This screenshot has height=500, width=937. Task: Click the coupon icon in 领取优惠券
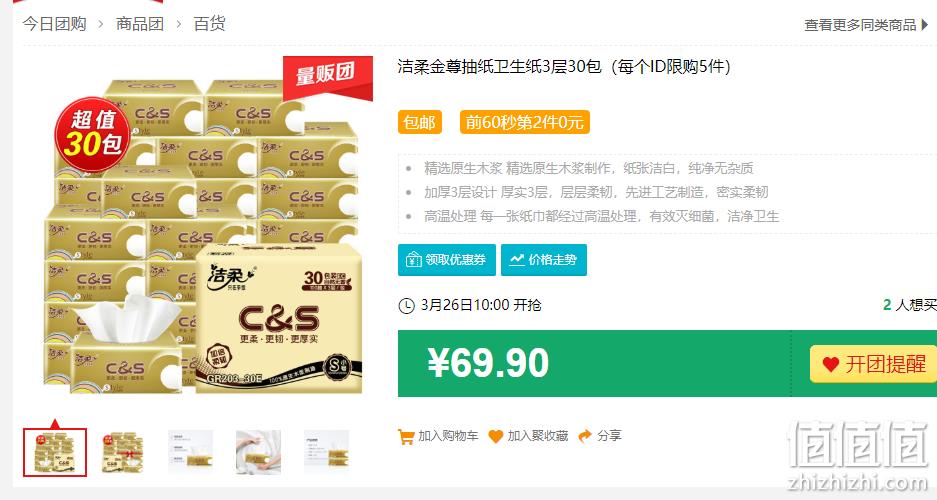click(414, 260)
